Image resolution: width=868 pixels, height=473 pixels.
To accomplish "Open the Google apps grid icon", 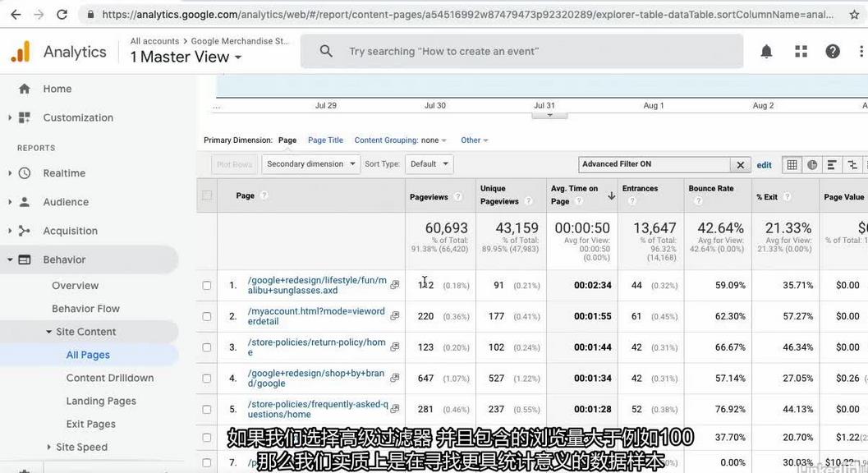I will (x=801, y=52).
